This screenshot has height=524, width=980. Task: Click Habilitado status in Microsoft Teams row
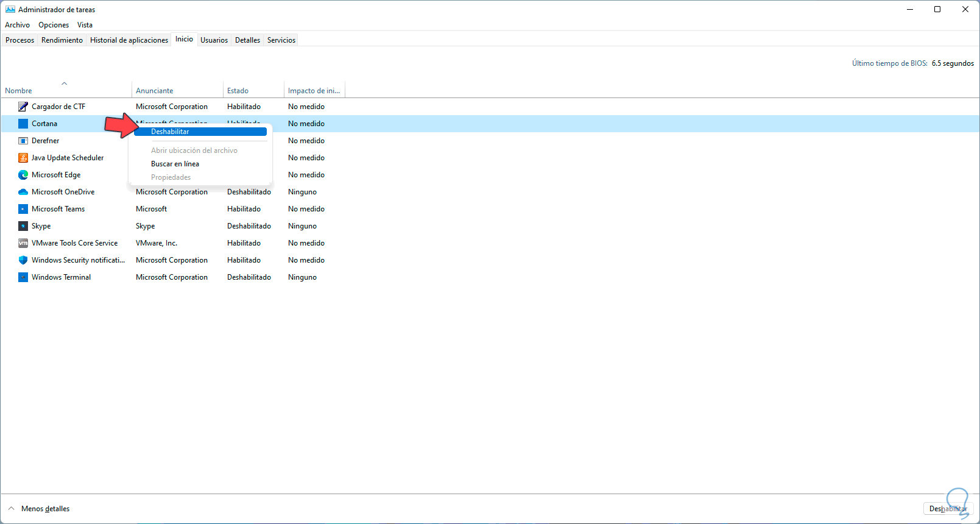(x=244, y=209)
